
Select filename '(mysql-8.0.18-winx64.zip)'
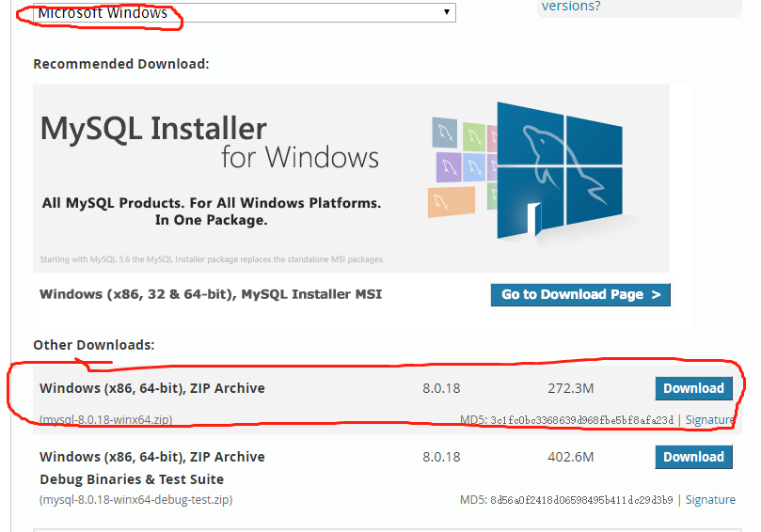[x=105, y=419]
